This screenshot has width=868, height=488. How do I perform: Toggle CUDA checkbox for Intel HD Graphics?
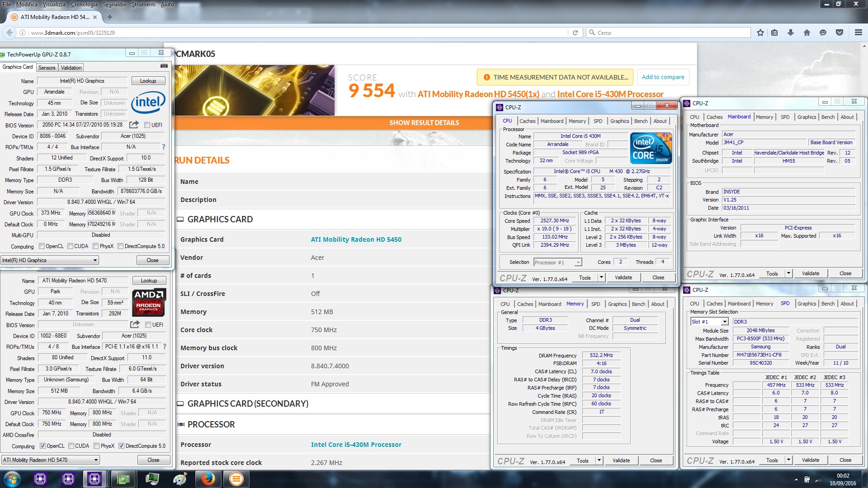click(70, 246)
